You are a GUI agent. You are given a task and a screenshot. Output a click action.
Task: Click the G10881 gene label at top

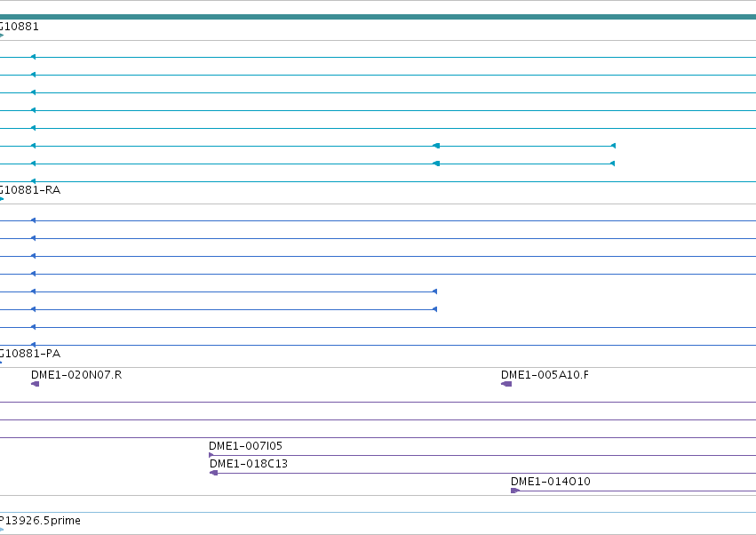pos(20,27)
